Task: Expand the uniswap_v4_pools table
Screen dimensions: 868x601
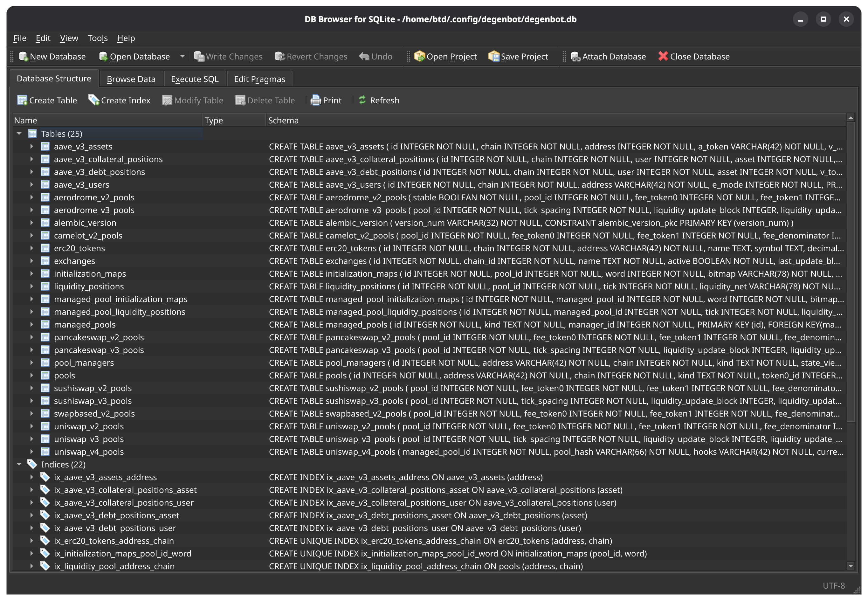Action: pos(31,452)
